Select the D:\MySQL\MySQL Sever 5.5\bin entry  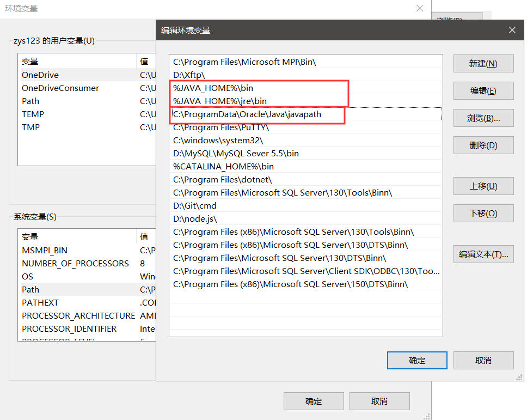pyautogui.click(x=306, y=153)
